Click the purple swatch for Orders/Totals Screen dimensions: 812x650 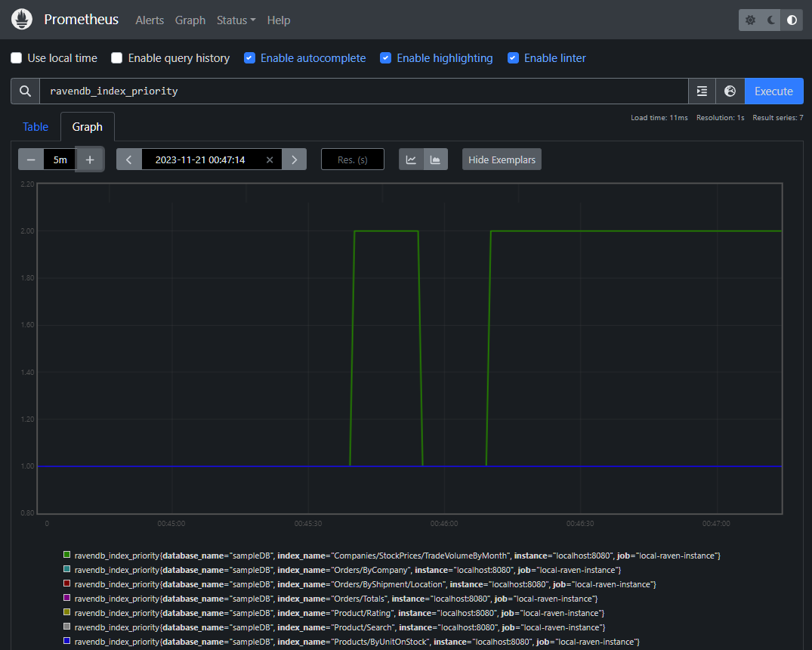(x=66, y=598)
